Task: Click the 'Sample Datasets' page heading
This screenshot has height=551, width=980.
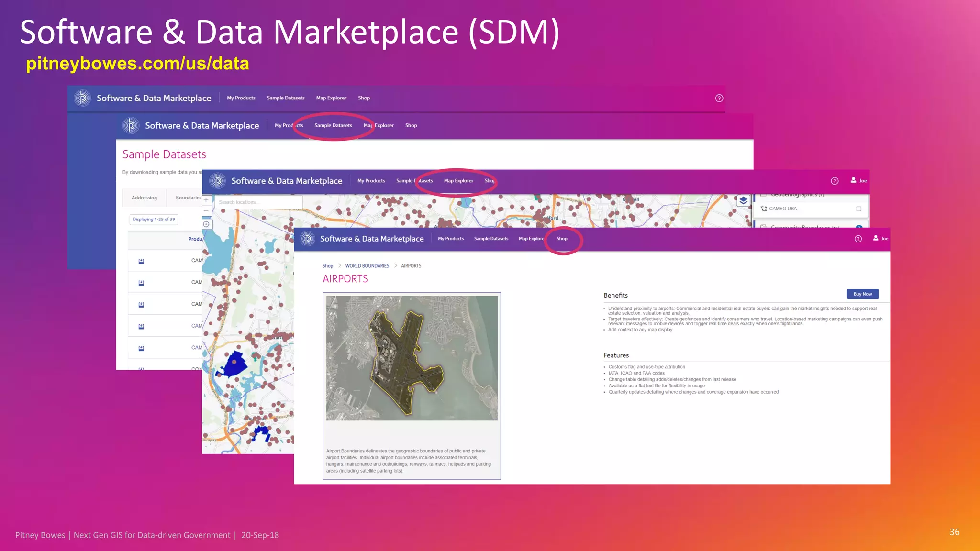Action: click(x=164, y=154)
